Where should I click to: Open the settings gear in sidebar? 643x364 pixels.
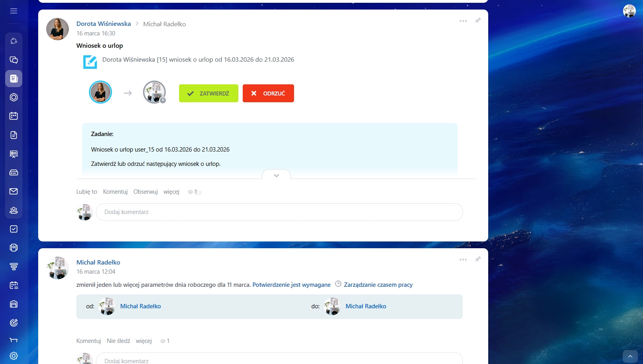pos(14,356)
